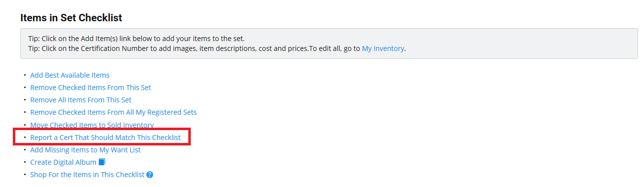
Task: Click the Items in Set Checklist heading
Action: pyautogui.click(x=71, y=18)
